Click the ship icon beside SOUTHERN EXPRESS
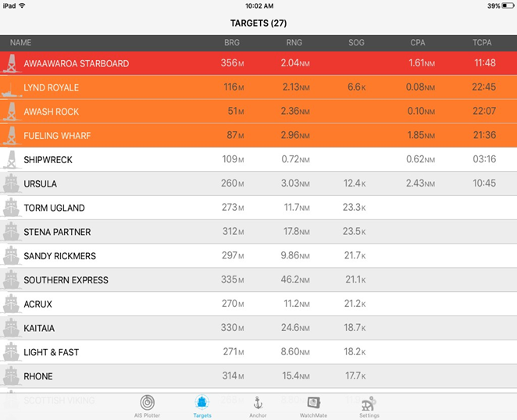This screenshot has height=420, width=517. pyautogui.click(x=11, y=280)
